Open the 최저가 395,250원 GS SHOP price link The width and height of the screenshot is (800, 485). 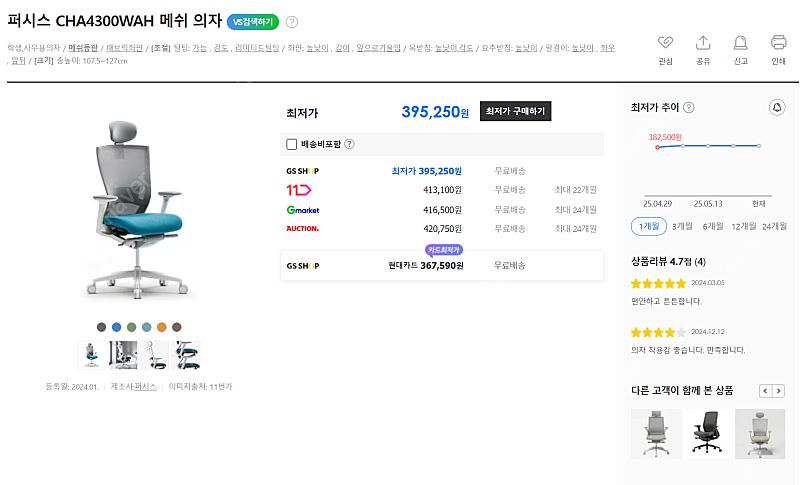pos(427,171)
